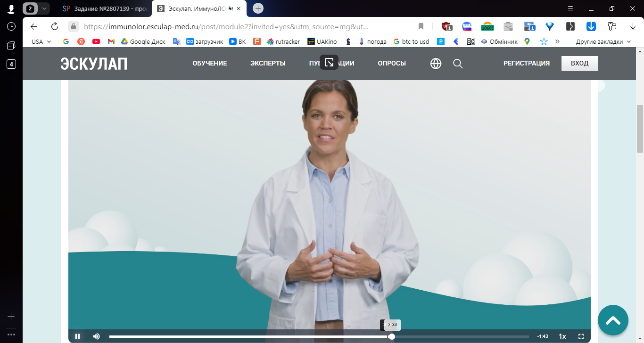Show more bookmarks via double chevron
The image size is (644, 343).
click(557, 41)
